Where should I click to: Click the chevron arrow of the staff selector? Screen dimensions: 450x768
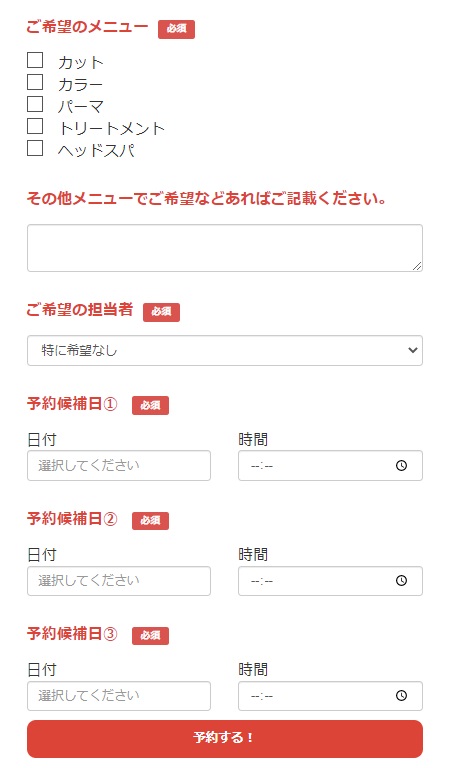point(413,350)
